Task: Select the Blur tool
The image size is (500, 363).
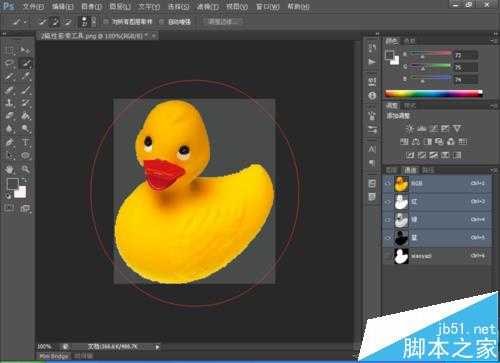Action: [x=10, y=129]
